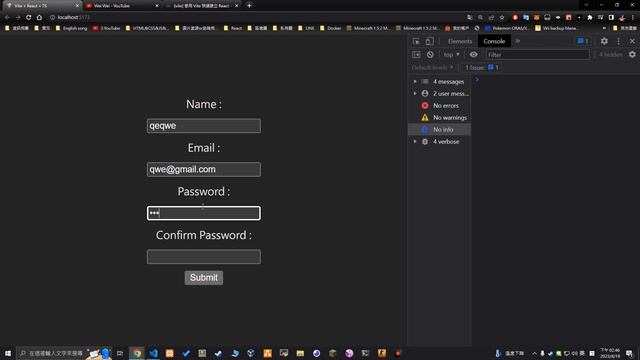Open the tab search chevron in title bar
The image size is (640, 360).
[x=586, y=5]
